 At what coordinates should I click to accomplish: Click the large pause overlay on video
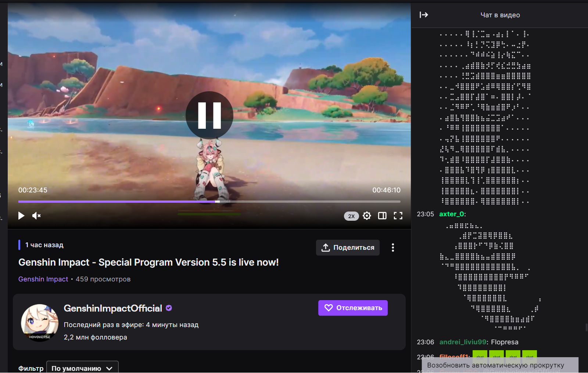coord(209,115)
